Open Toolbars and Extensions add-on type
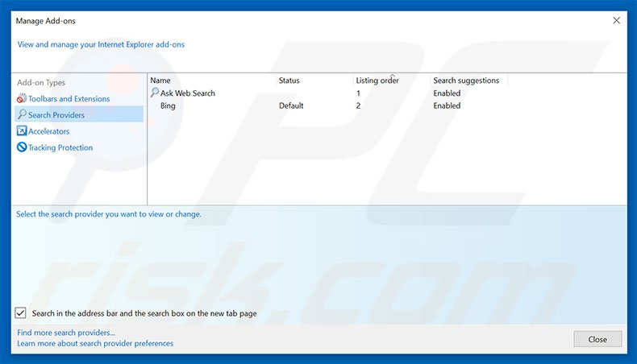 pos(69,98)
